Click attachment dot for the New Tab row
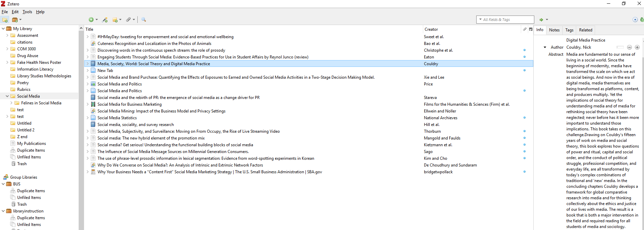Screen dimensions: 644x230 click(525, 70)
